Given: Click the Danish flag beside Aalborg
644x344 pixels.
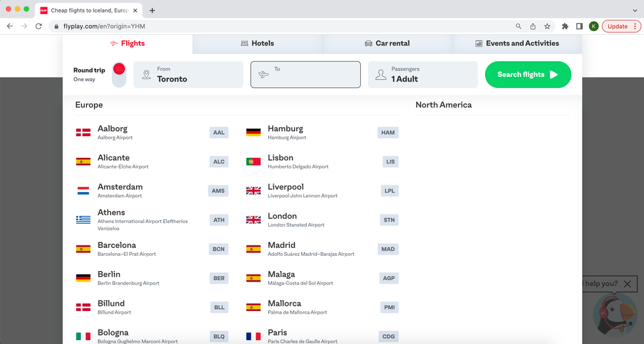Looking at the screenshot, I should (83, 132).
